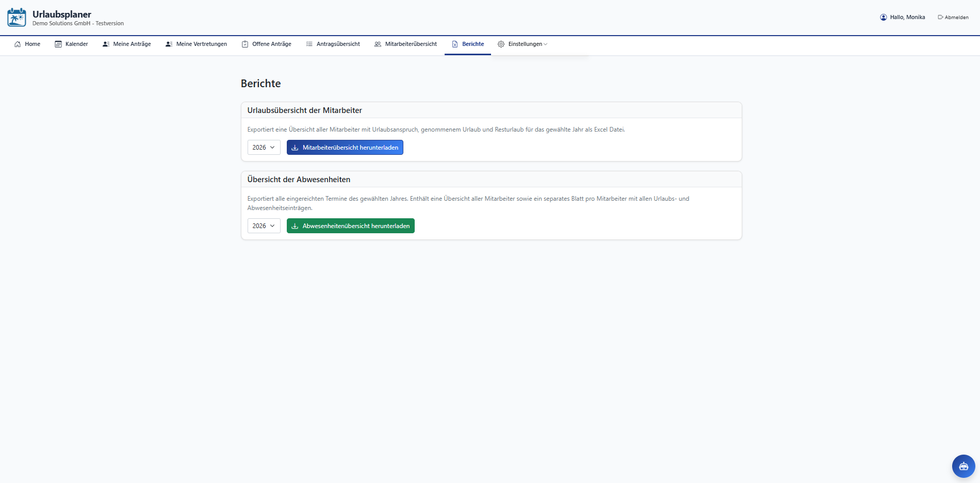This screenshot has height=483, width=980.
Task: Click the Kalender calendar icon
Action: [x=58, y=44]
